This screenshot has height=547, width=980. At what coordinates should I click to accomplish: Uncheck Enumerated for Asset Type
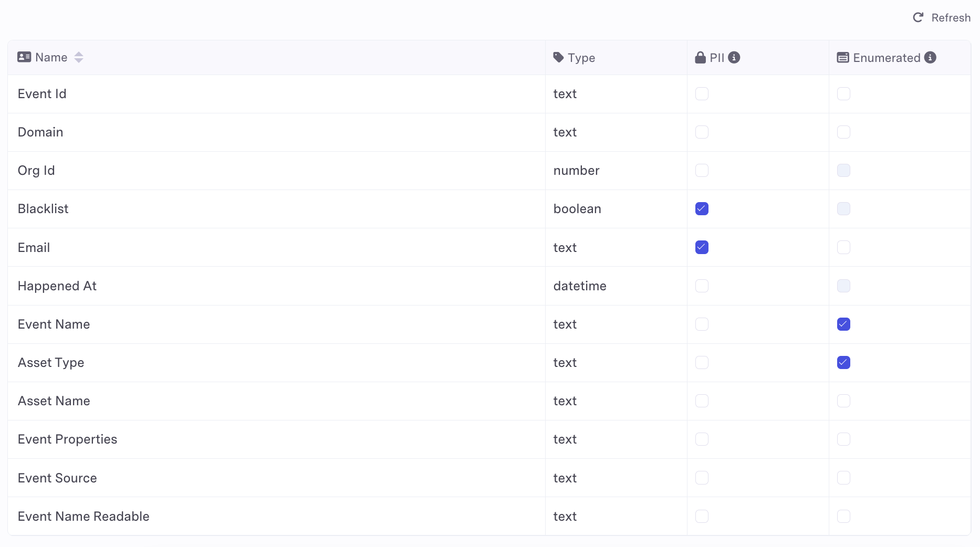click(x=843, y=363)
